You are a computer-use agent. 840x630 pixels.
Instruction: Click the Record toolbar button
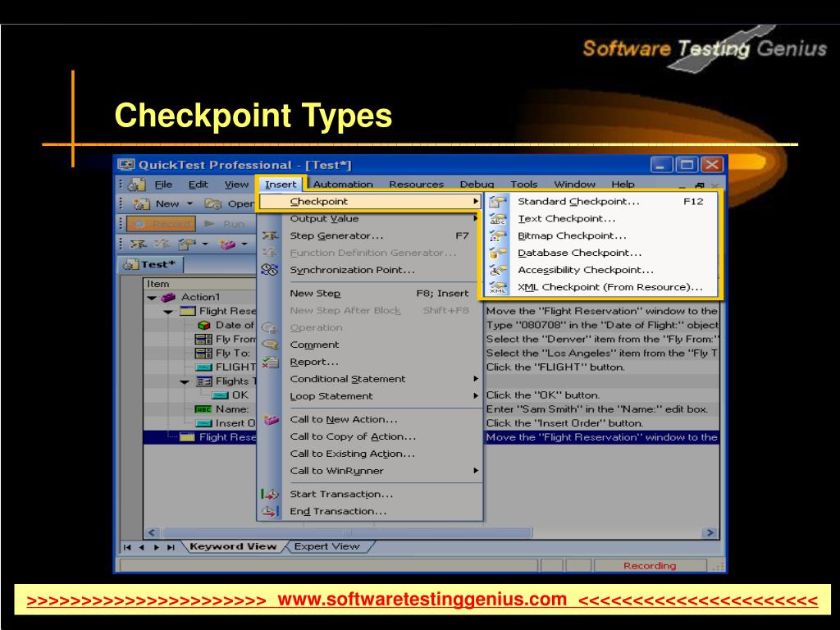162,224
